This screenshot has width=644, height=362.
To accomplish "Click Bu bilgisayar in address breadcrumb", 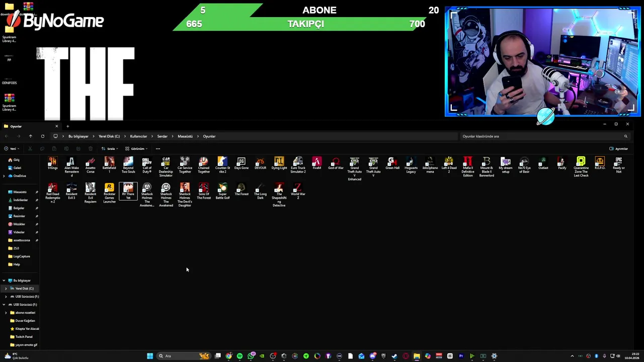I will tap(78, 136).
